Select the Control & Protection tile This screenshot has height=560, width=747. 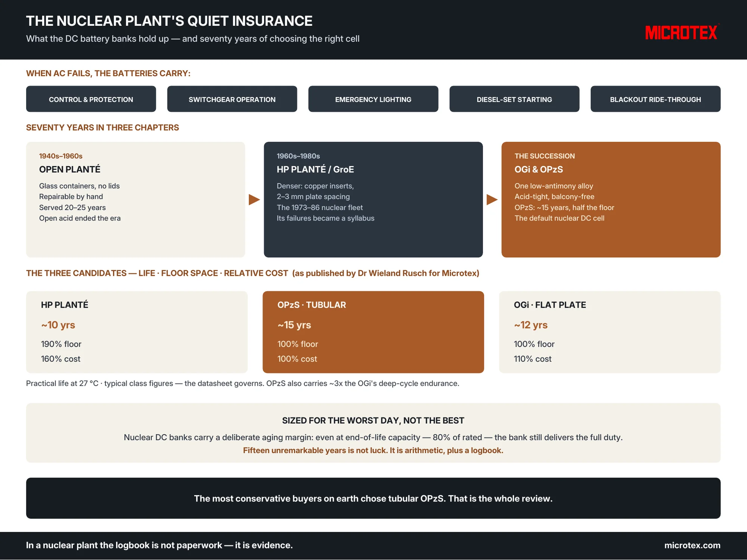91,99
